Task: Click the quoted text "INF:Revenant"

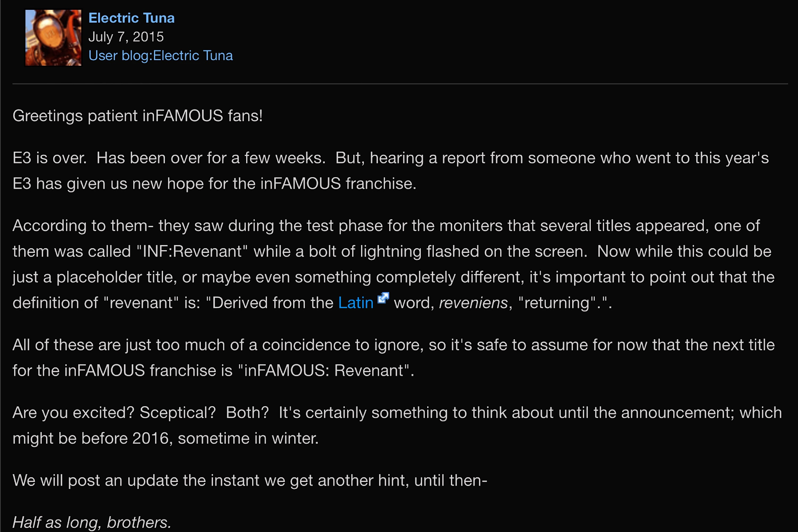Action: (192, 251)
